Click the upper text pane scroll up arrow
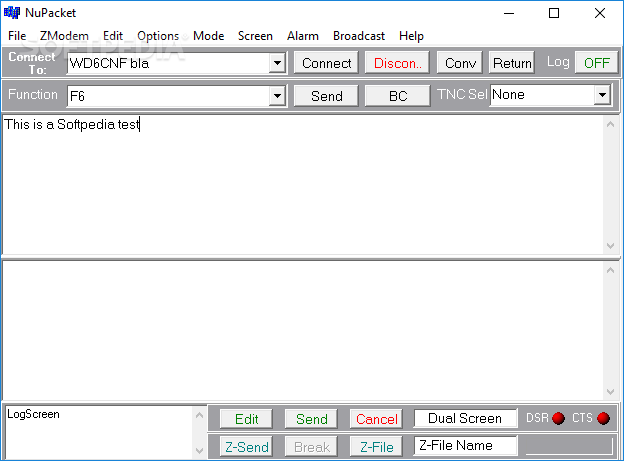This screenshot has width=624, height=461. [610, 124]
